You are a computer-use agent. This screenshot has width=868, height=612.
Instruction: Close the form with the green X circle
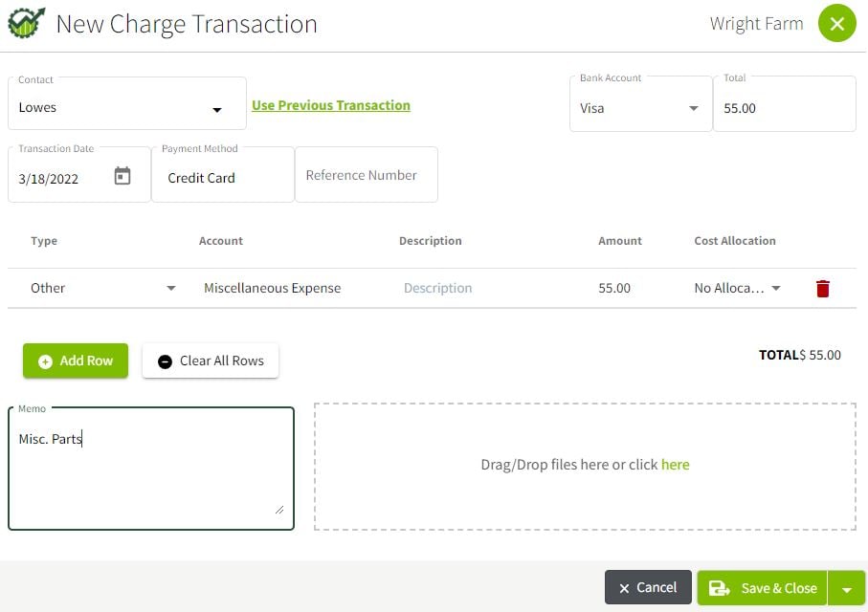[x=837, y=23]
